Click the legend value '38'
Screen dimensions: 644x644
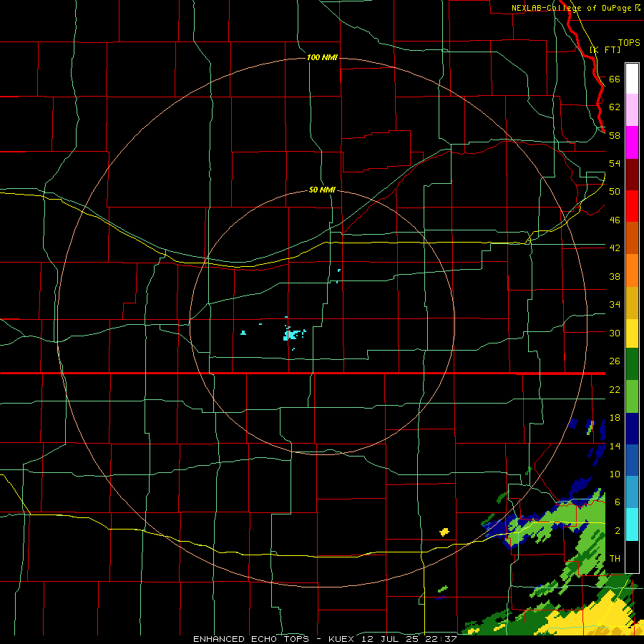[615, 276]
